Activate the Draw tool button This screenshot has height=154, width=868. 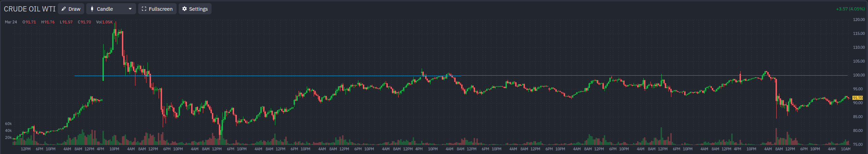click(x=71, y=9)
